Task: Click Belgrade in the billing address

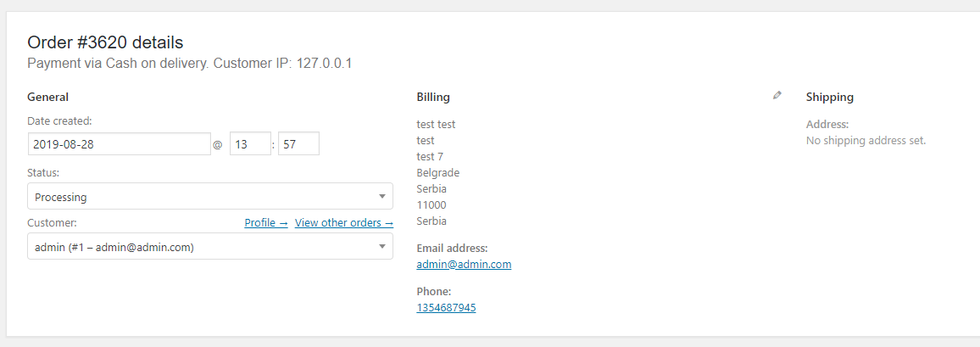Action: tap(438, 172)
